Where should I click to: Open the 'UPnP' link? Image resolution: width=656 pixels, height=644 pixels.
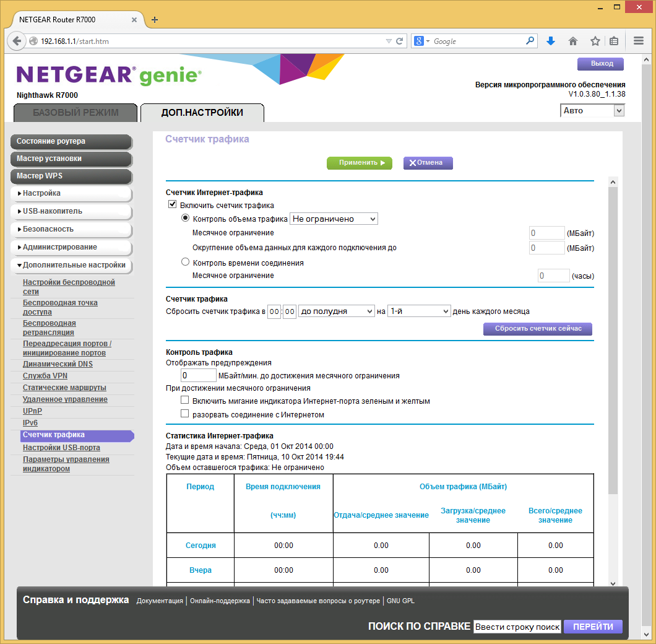click(32, 411)
